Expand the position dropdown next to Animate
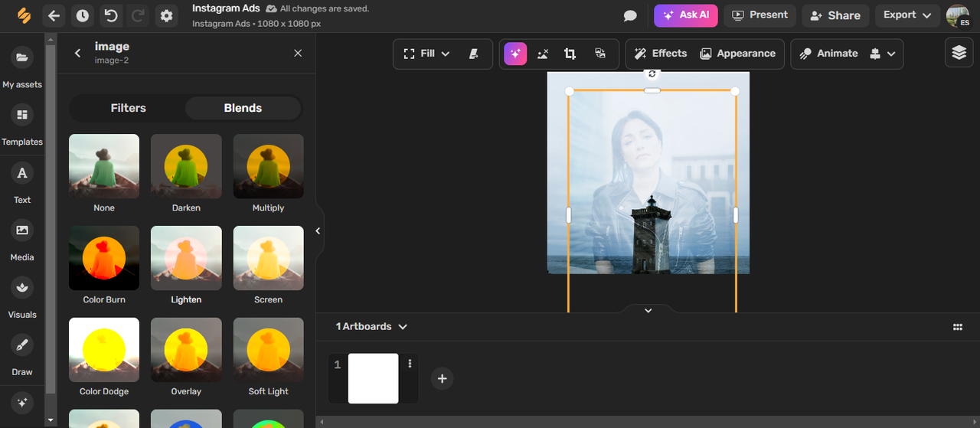The height and width of the screenshot is (428, 980). tap(883, 54)
